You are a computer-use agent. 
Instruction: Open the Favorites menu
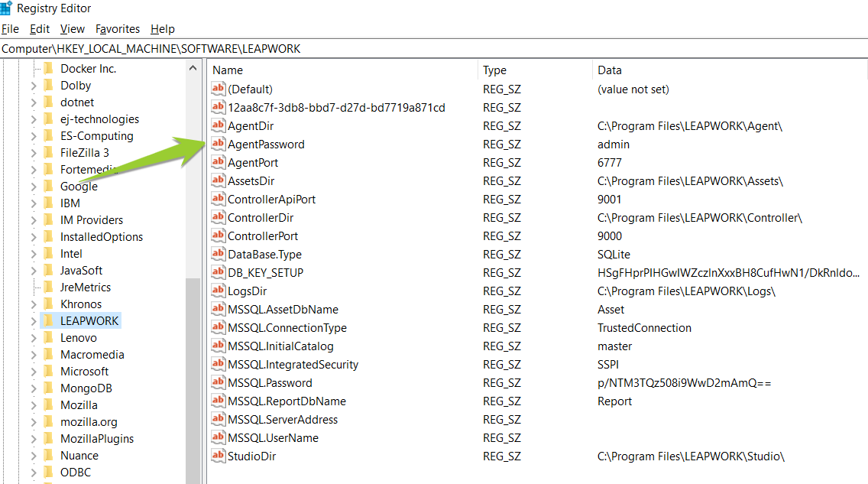pyautogui.click(x=118, y=29)
